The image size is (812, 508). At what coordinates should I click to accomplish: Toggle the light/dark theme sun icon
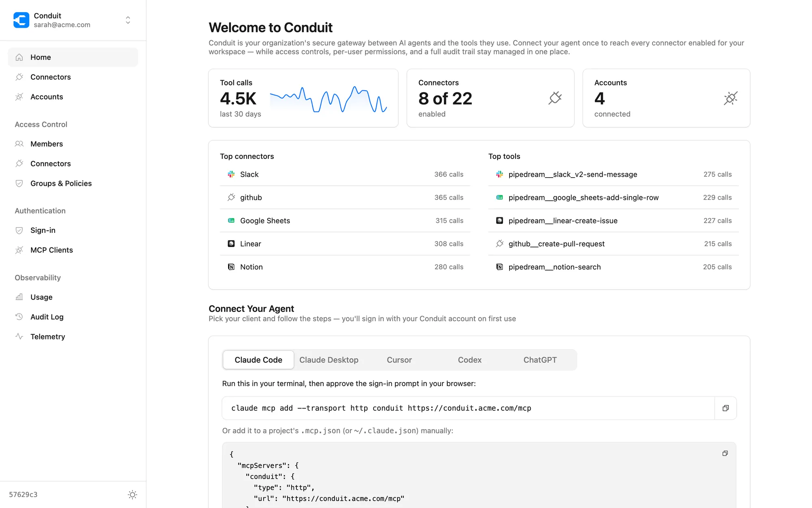(x=132, y=495)
